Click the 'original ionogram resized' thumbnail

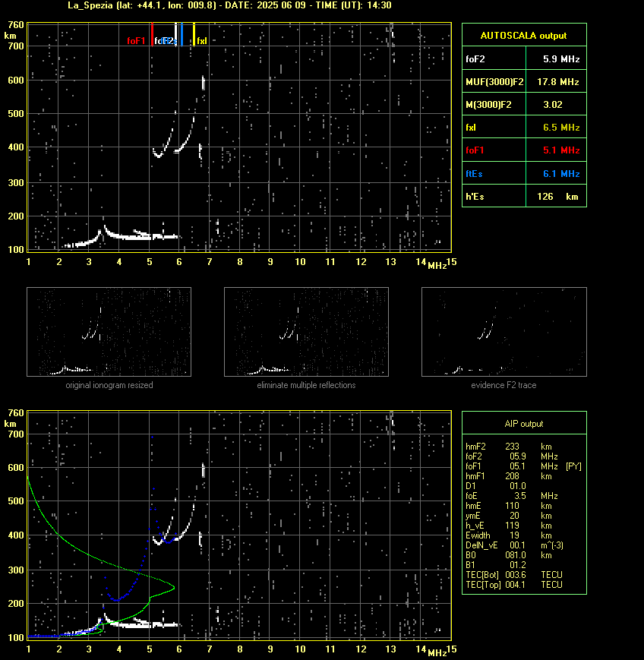click(x=109, y=332)
